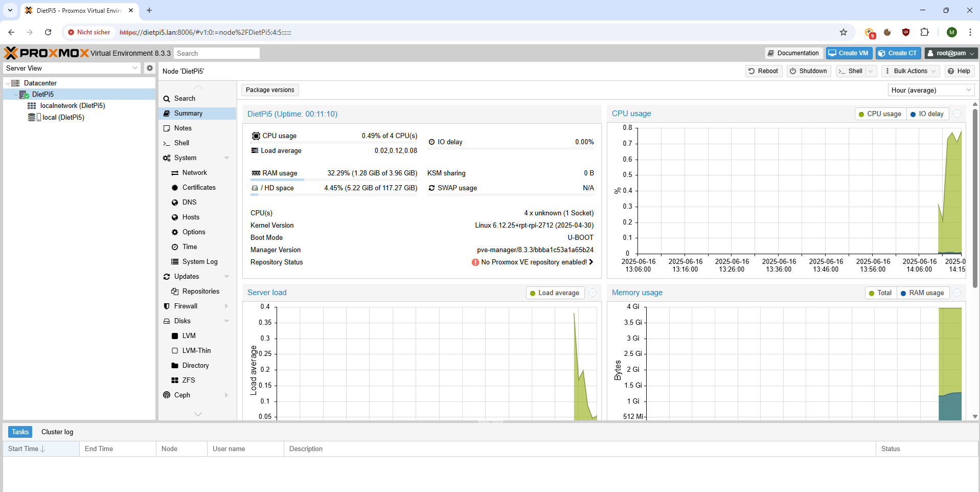
Task: Open the Bulk Actions dropdown
Action: (x=910, y=71)
